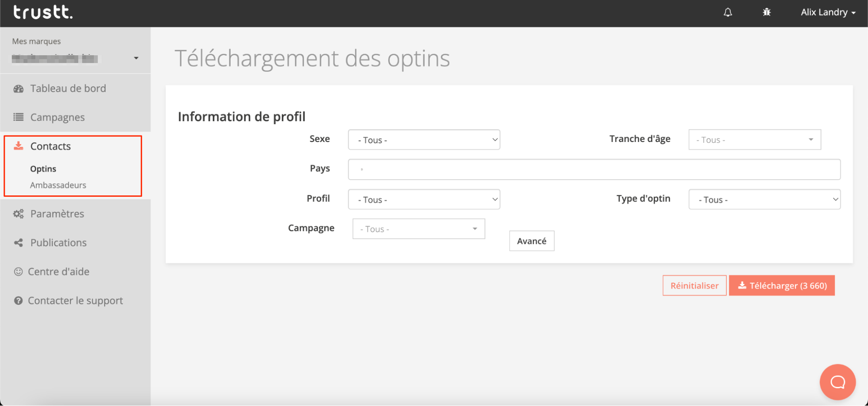The image size is (868, 406).
Task: Click the Avancé button
Action: 531,241
